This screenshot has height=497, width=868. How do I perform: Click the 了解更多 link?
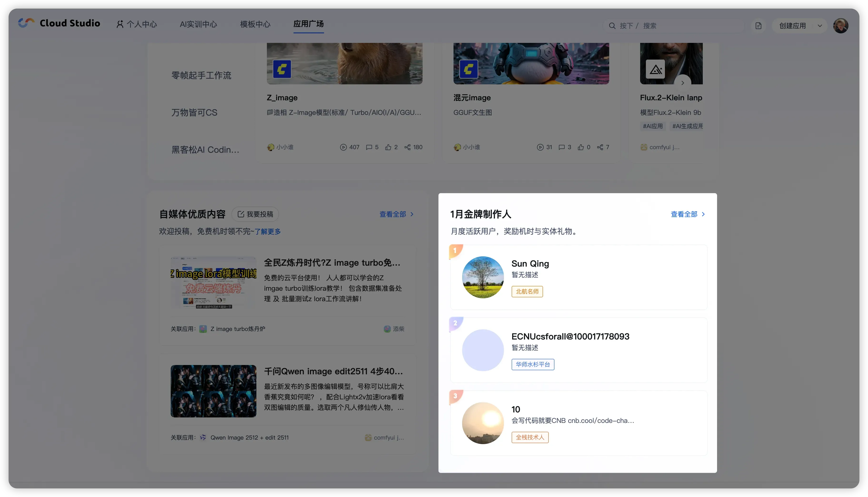pos(267,232)
